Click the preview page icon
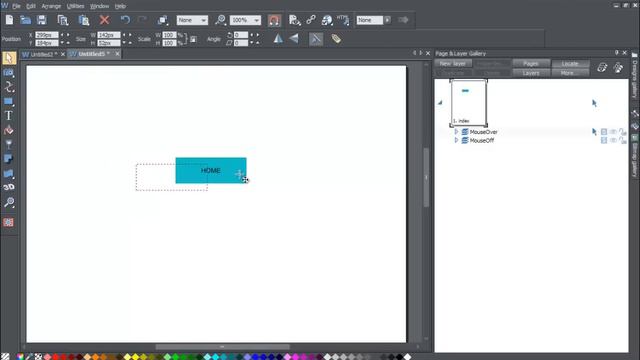640x360 pixels. (x=295, y=20)
